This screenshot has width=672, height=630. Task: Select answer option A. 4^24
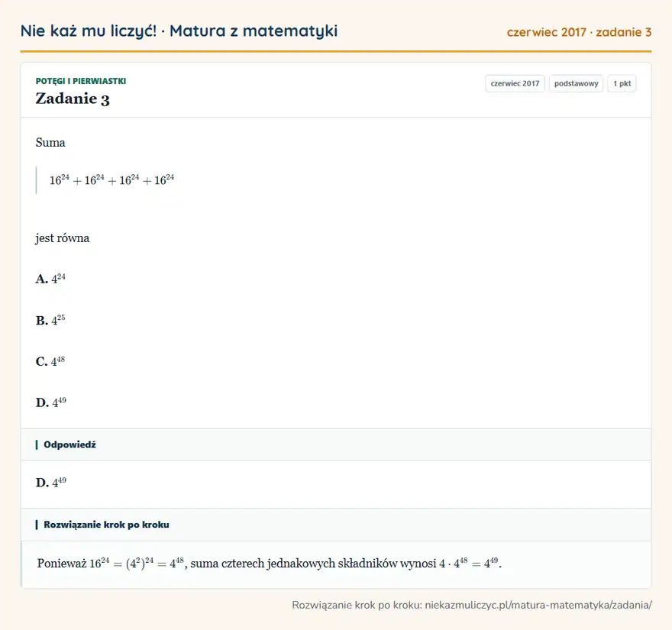click(50, 279)
